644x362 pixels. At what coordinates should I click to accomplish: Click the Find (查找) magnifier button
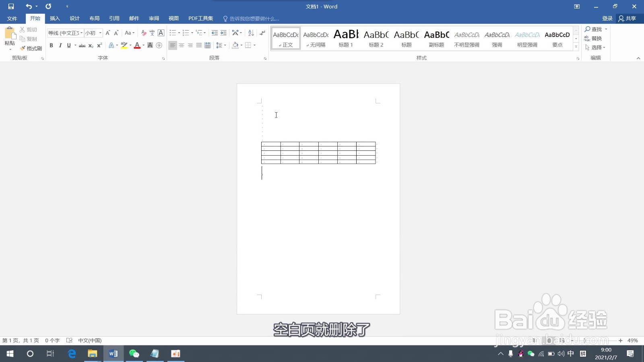tap(593, 29)
